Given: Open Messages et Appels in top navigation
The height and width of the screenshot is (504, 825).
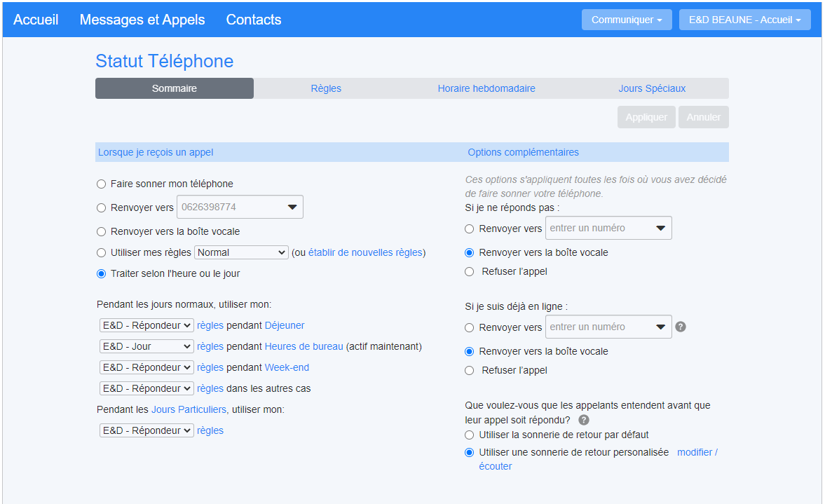Looking at the screenshot, I should tap(142, 20).
